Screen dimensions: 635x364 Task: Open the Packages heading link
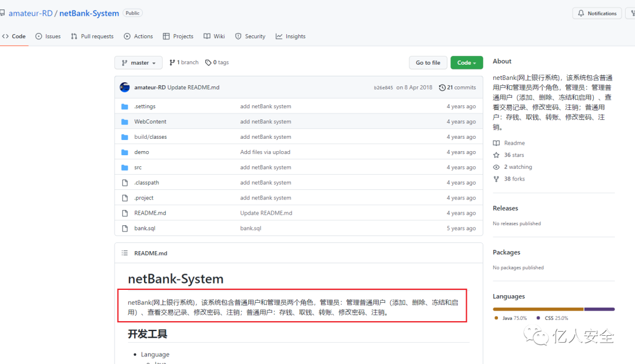tap(507, 252)
